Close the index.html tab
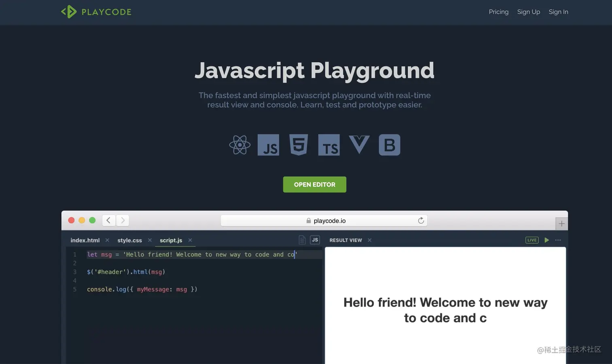The image size is (612, 364). [107, 240]
